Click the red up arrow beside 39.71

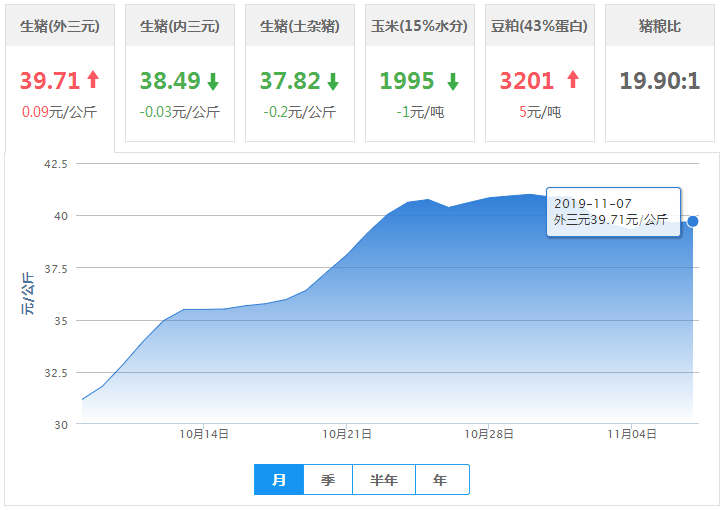click(x=94, y=80)
